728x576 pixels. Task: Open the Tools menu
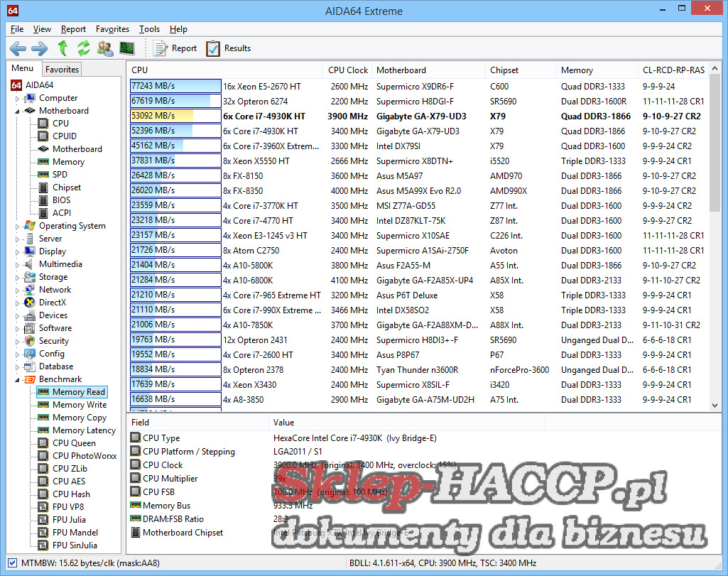click(x=149, y=29)
